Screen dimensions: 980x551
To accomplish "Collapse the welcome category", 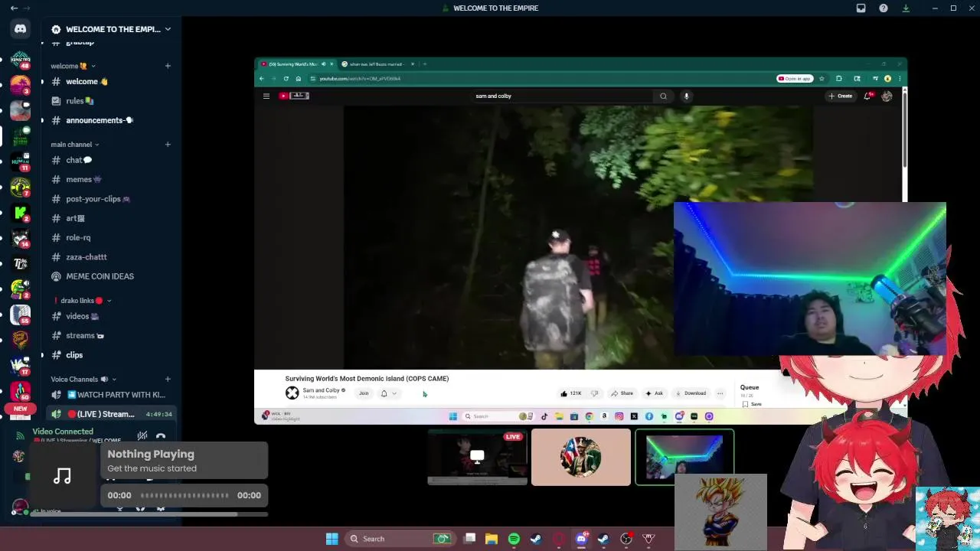I will [73, 66].
